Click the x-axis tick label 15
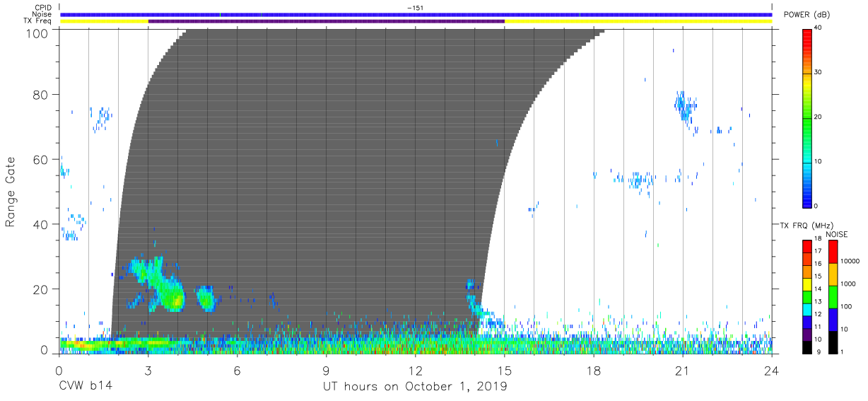Viewport: 868px width, 401px height. tap(505, 370)
